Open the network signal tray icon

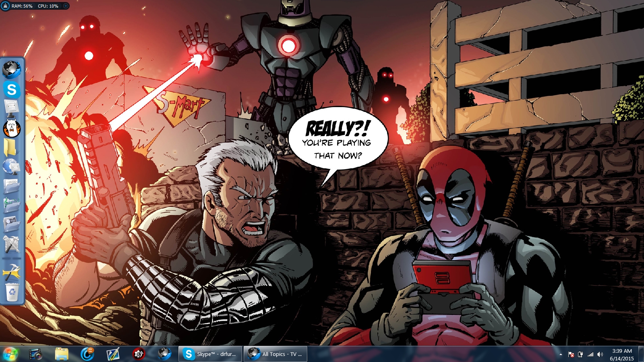point(590,354)
